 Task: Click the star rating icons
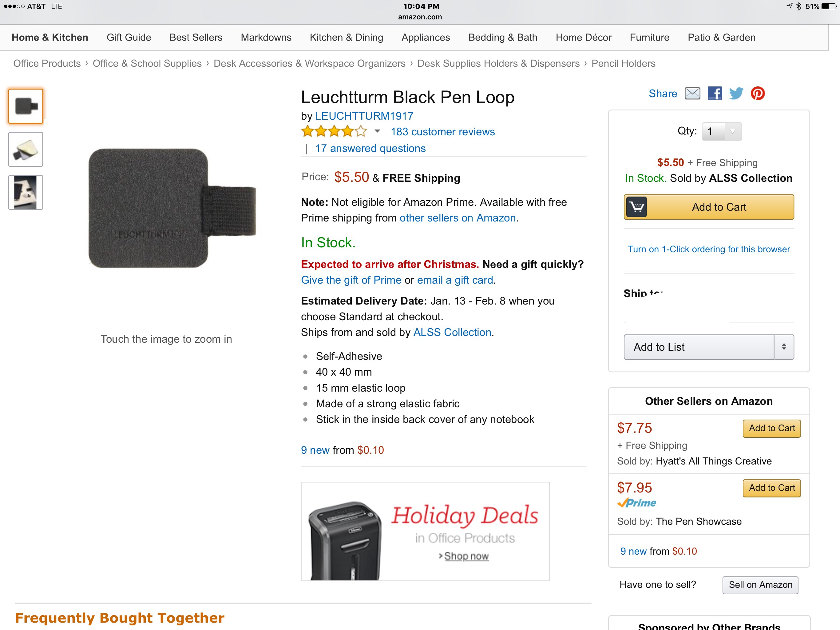coord(334,132)
